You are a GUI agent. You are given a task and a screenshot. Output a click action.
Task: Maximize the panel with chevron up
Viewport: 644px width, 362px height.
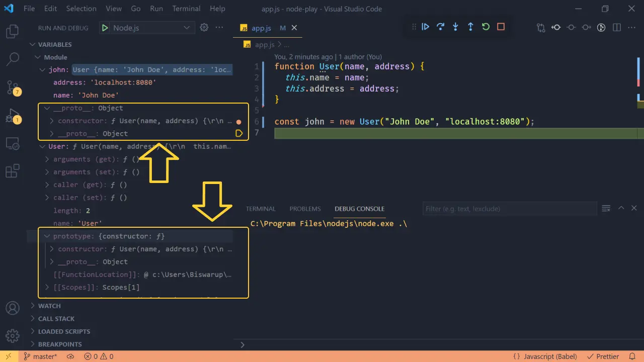(621, 208)
